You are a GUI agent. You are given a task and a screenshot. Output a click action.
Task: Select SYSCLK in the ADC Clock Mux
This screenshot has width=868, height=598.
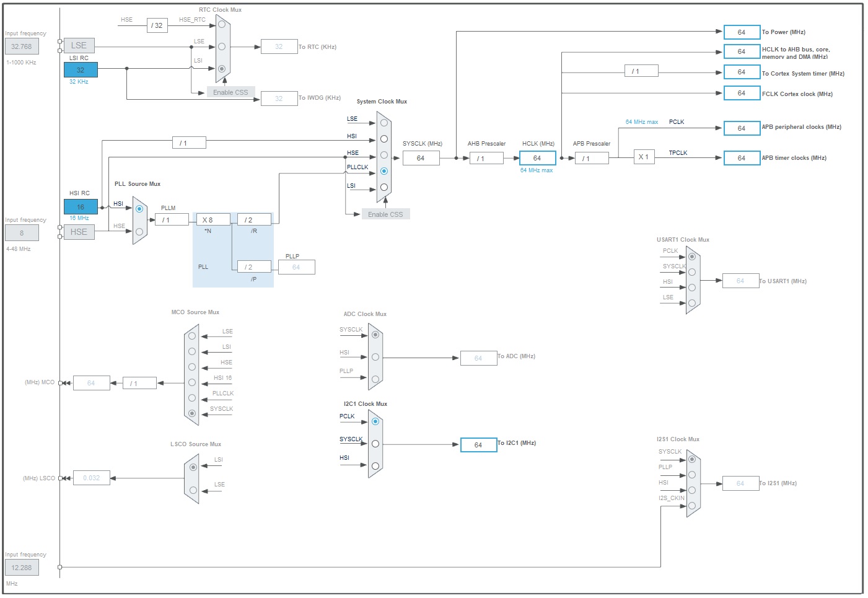coord(375,335)
